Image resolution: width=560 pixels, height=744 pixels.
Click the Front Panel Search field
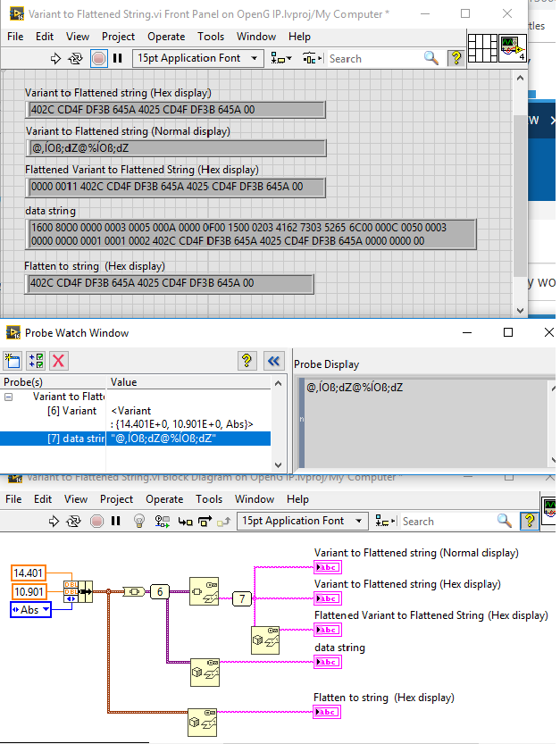375,59
